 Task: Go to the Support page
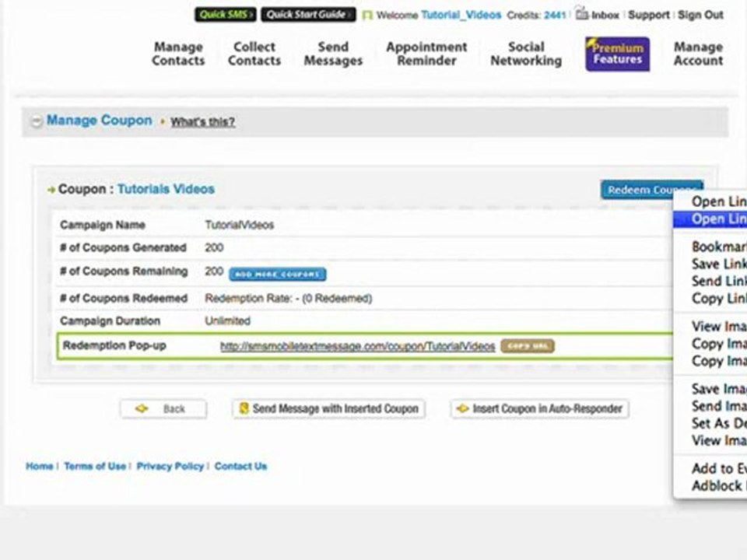click(x=648, y=16)
